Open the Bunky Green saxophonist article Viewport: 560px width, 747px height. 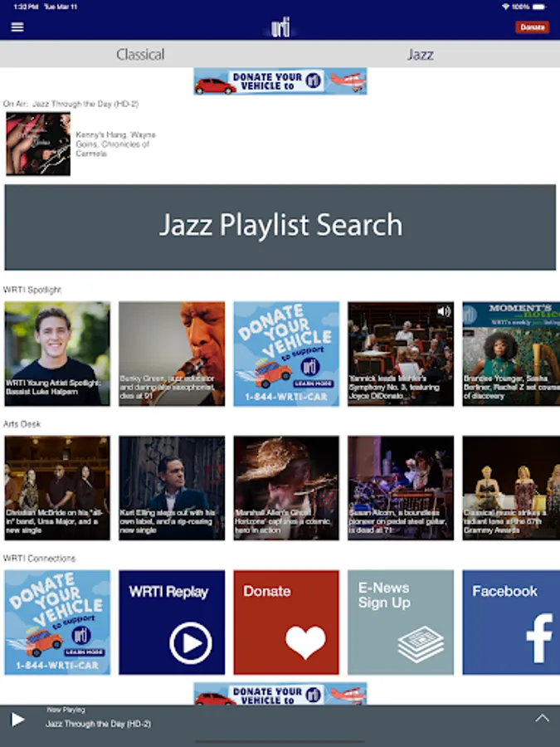(x=172, y=354)
